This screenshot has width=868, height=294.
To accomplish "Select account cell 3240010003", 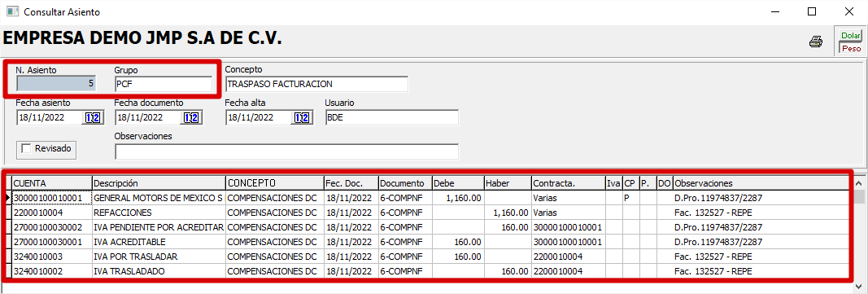I will coord(51,257).
